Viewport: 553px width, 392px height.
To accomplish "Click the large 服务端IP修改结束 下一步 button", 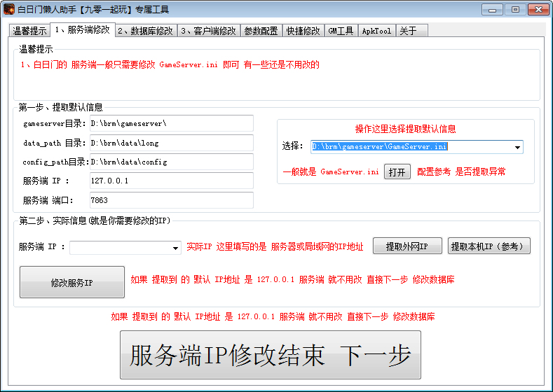I will coord(270,355).
